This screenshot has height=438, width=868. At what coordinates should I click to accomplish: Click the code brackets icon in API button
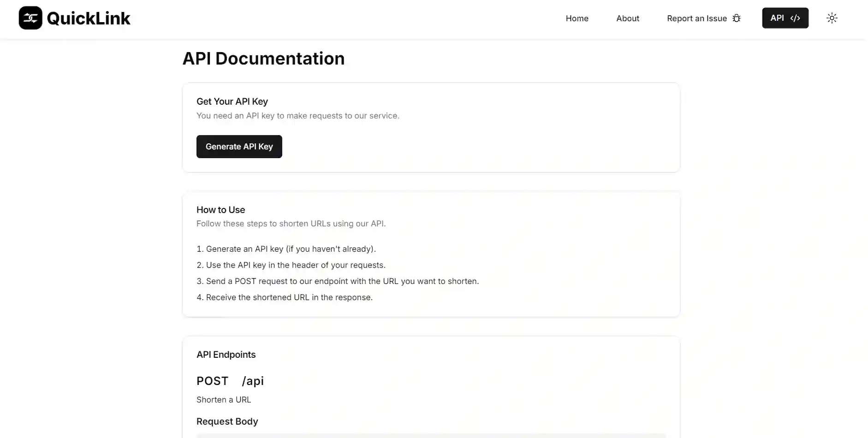click(x=795, y=18)
